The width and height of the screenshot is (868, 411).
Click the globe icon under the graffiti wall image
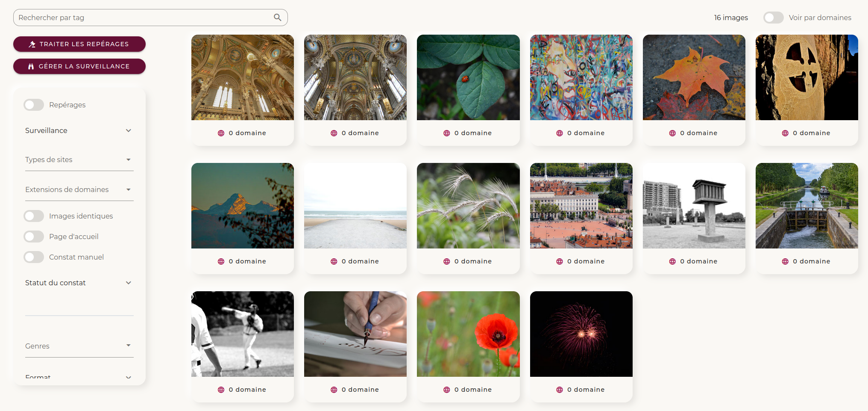point(560,133)
